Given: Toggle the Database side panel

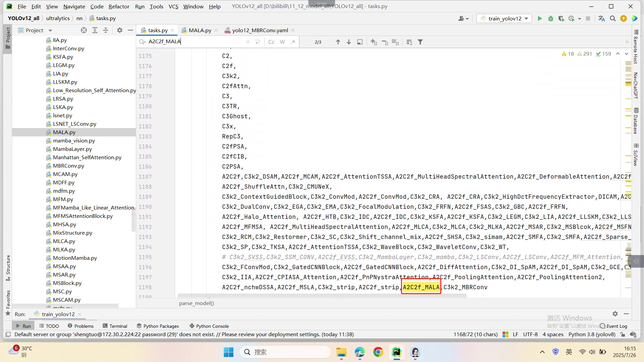Looking at the screenshot, I should tap(636, 121).
